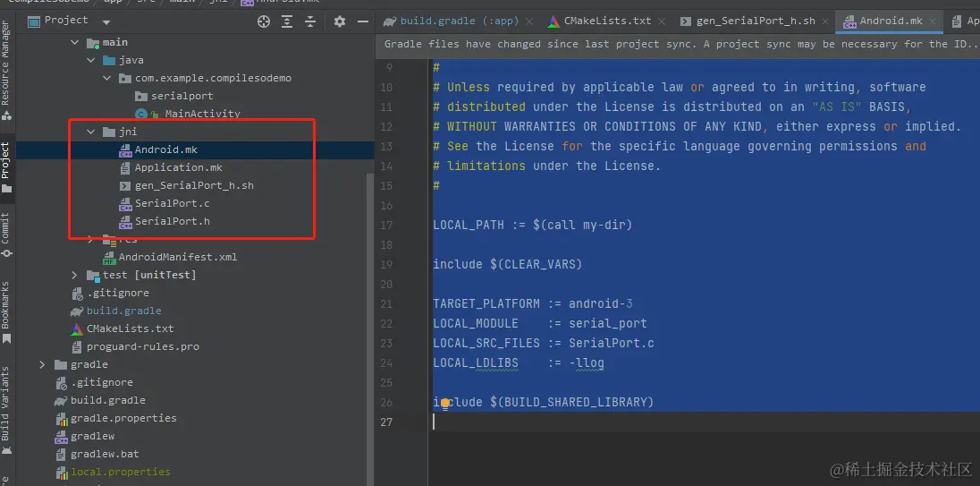Screen dimensions: 980x486
Task: Click the Gradle files changed notification bar
Action: (678, 45)
